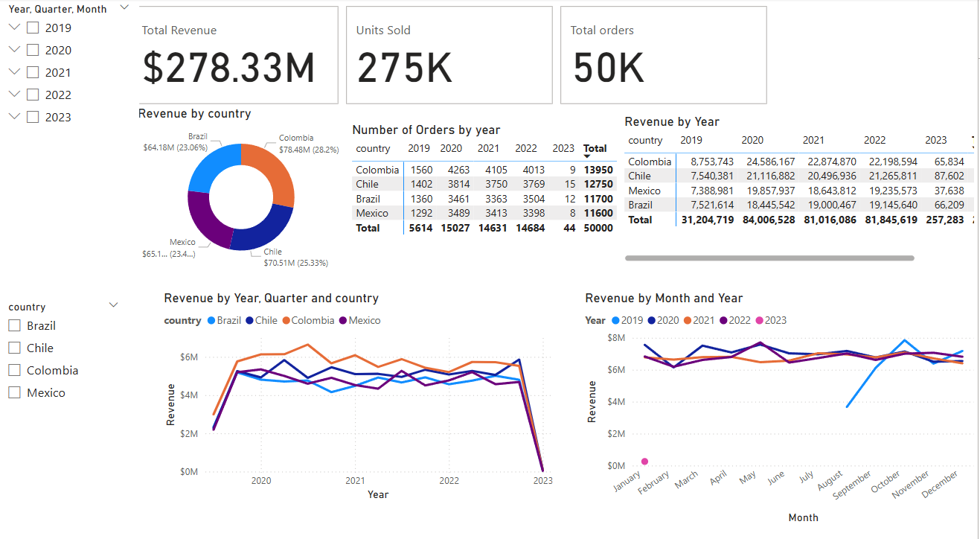Expand the 2020 year group chevron
Screen dimensions: 980x539
[x=14, y=49]
